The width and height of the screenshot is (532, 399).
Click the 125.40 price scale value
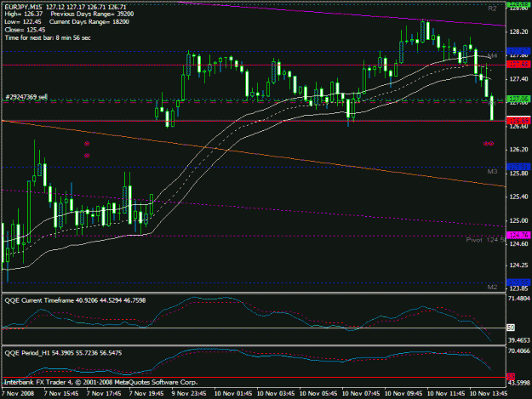click(x=518, y=197)
